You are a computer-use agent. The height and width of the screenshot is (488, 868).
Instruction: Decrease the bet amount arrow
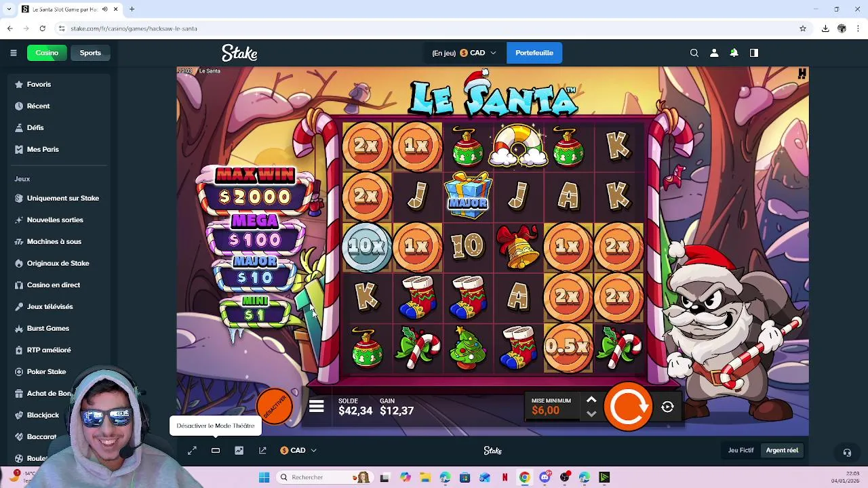point(591,413)
